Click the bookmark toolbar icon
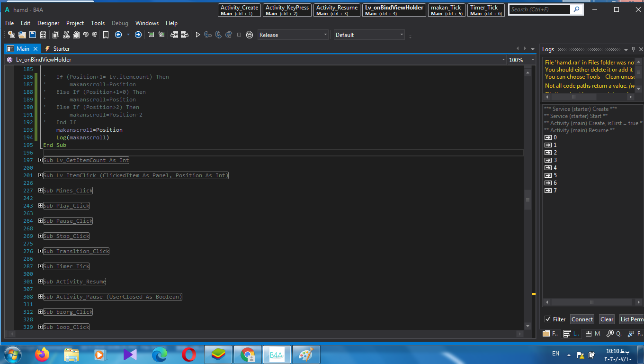 pos(106,35)
